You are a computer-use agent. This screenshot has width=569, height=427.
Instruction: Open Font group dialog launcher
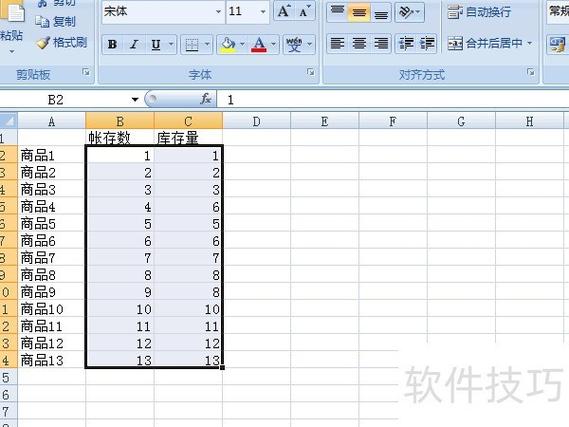(311, 72)
